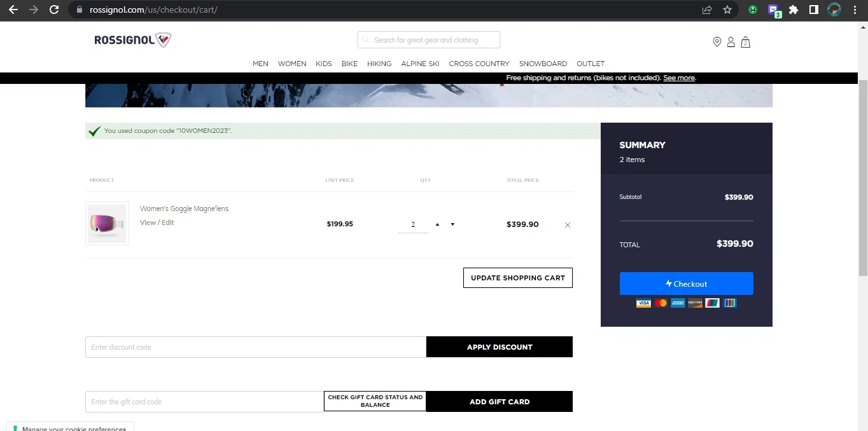This screenshot has height=431, width=868.
Task: Open the share page icon in address bar
Action: (x=707, y=10)
